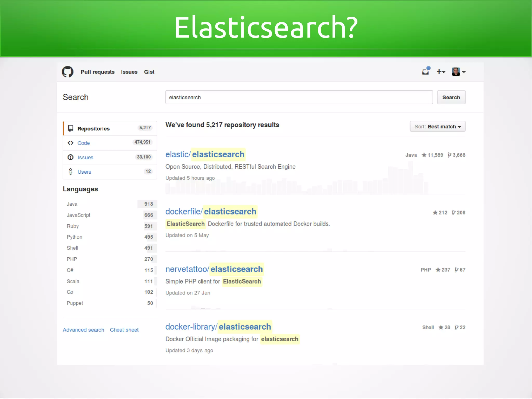Viewport: 532px width, 399px height.
Task: Click 'Updated 5 hours ago' text
Action: pyautogui.click(x=190, y=178)
